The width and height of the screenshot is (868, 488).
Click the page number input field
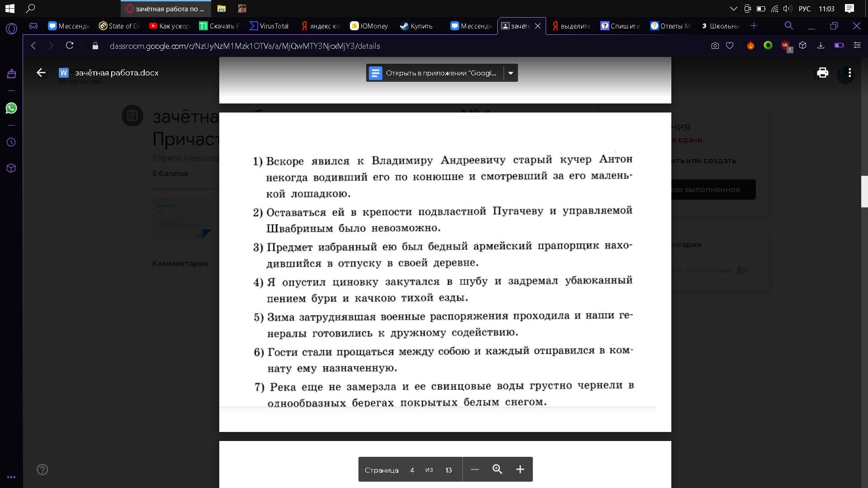[x=412, y=470]
